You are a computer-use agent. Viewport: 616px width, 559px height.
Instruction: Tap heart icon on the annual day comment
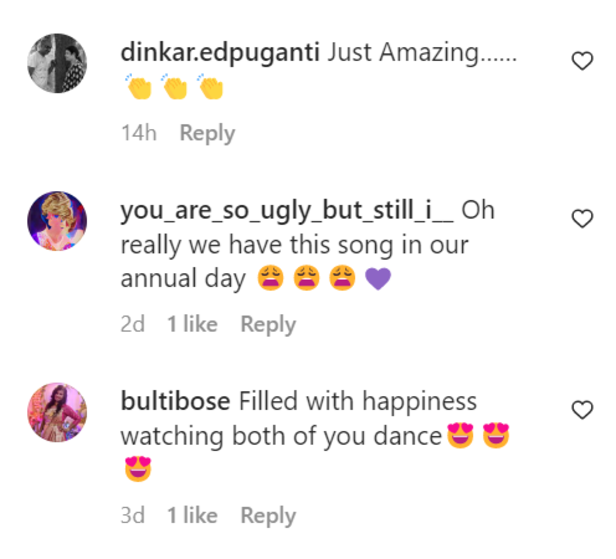point(581,218)
